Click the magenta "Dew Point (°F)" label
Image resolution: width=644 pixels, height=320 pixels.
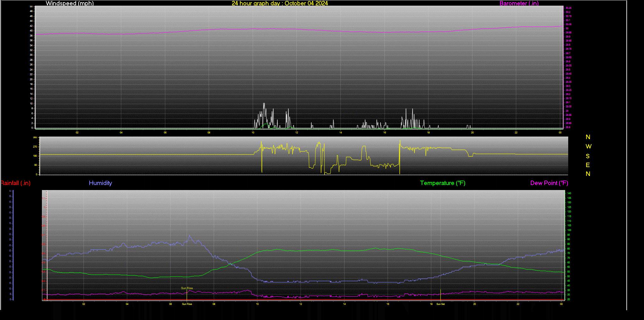coord(549,183)
